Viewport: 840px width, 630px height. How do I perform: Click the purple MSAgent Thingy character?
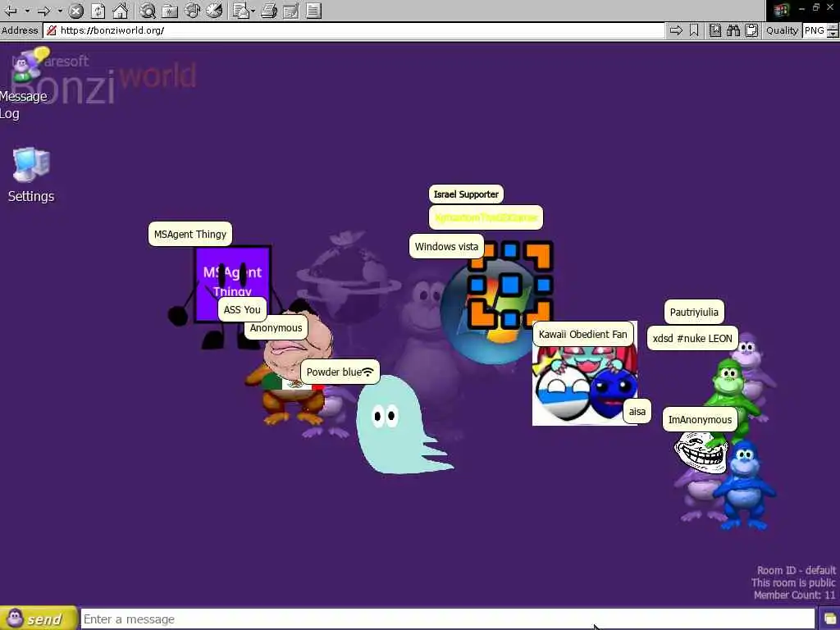232,284
